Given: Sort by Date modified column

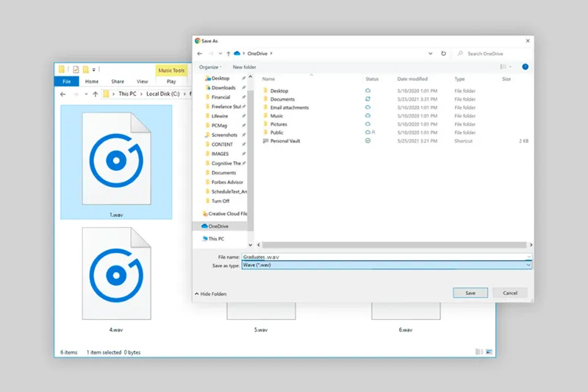Looking at the screenshot, I should tap(412, 79).
